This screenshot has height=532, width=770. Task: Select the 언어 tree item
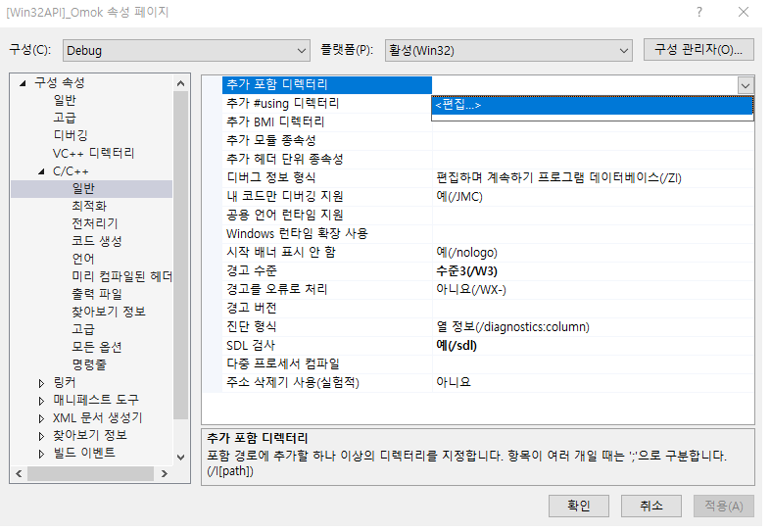[x=83, y=259]
